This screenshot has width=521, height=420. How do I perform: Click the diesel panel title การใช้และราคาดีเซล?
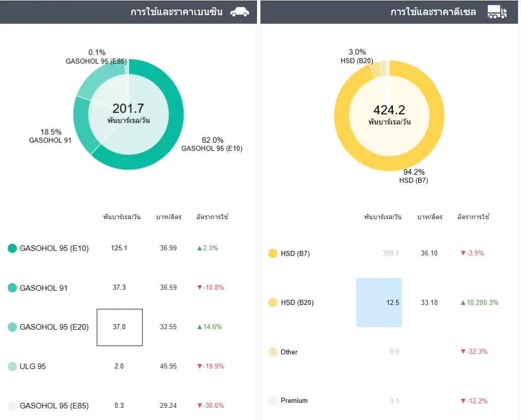pos(433,12)
